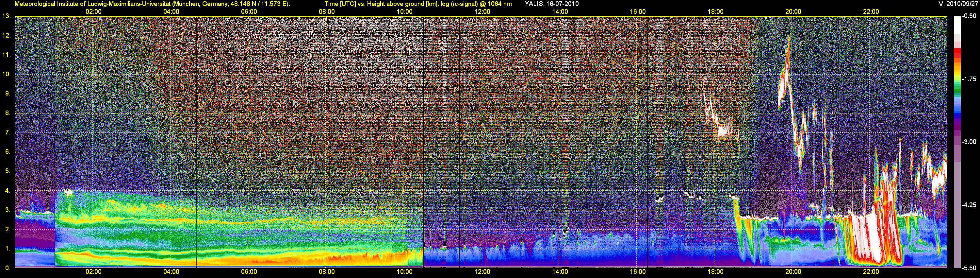
Task: Select the '13.' height axis label
Action: click(7, 16)
